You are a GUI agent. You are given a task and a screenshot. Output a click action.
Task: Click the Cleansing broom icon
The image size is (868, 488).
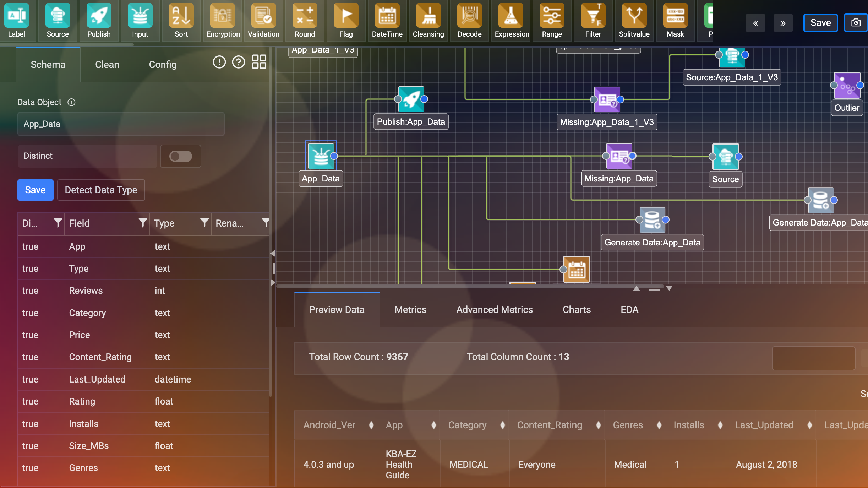click(x=428, y=16)
